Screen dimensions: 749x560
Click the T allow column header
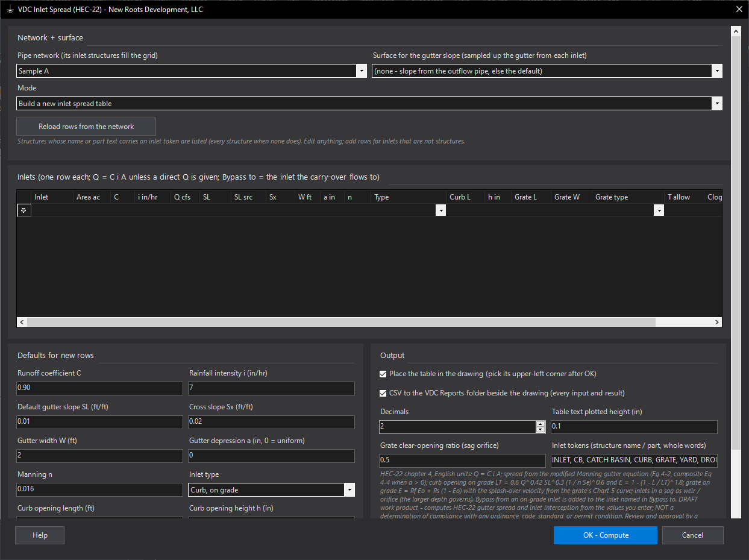(684, 197)
